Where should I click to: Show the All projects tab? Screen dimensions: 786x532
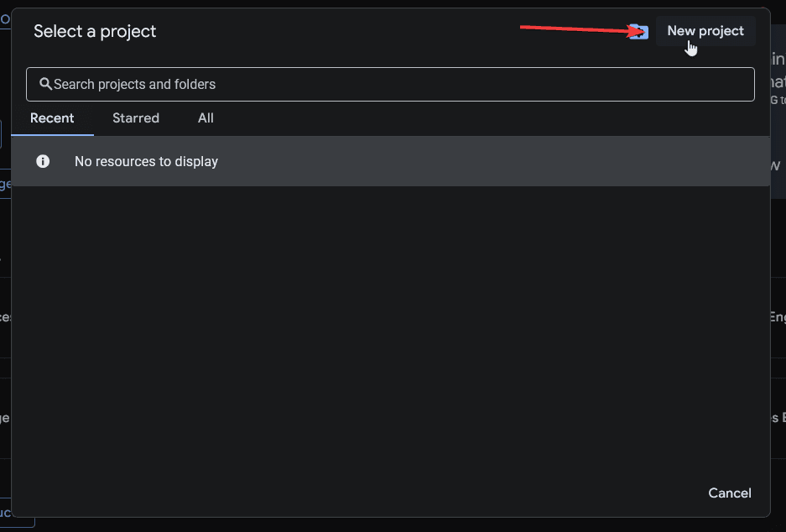click(x=206, y=118)
